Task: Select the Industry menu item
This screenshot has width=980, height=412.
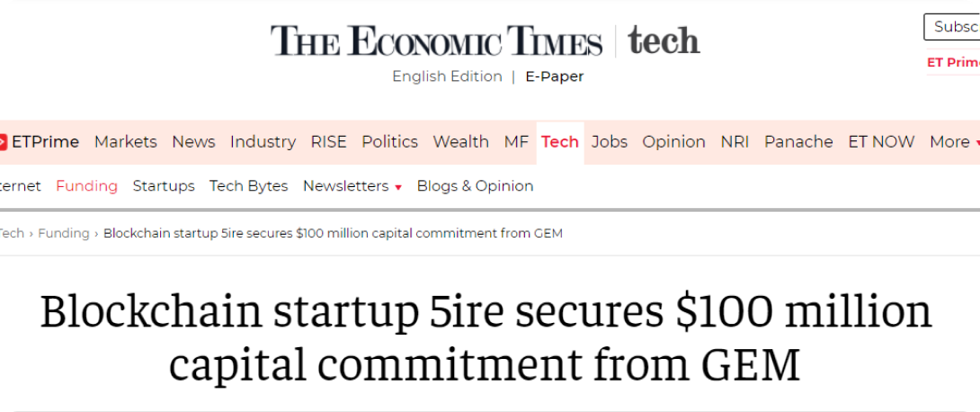Action: pyautogui.click(x=263, y=142)
